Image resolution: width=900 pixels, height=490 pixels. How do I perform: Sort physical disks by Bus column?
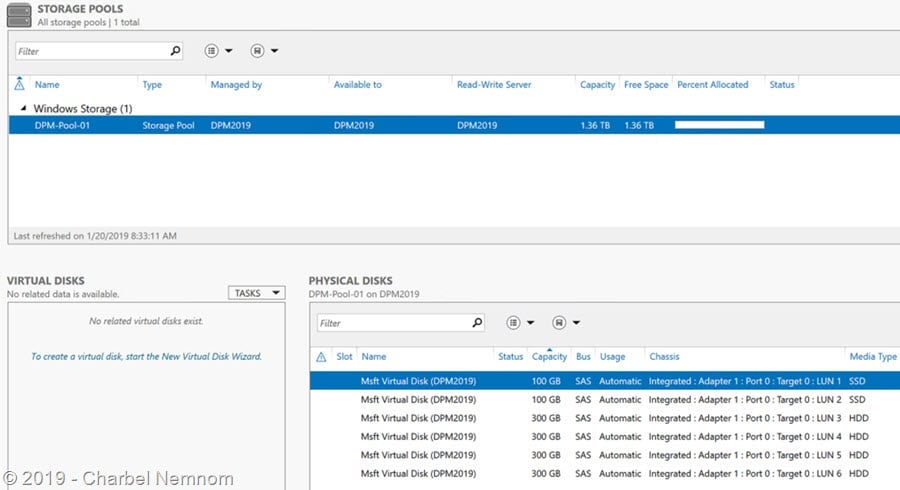(x=583, y=356)
